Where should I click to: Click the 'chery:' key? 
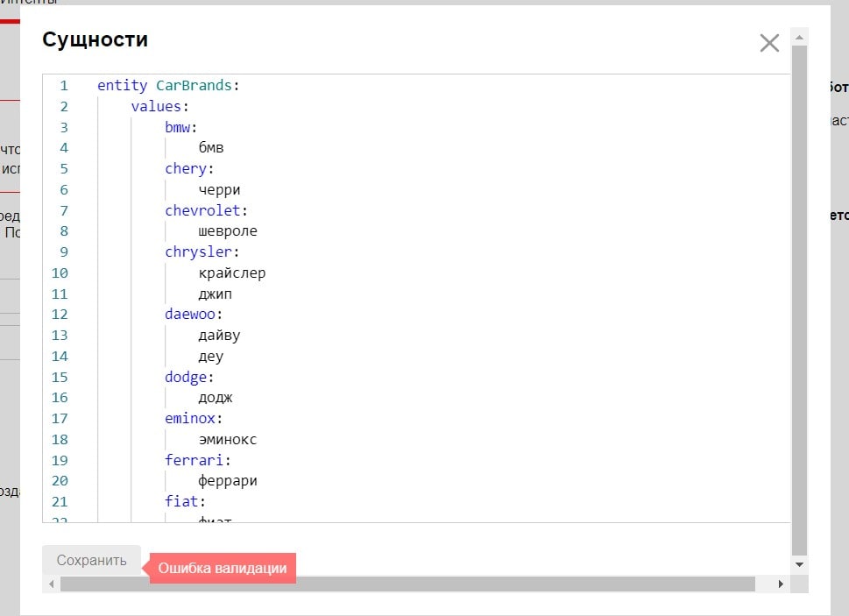(189, 169)
